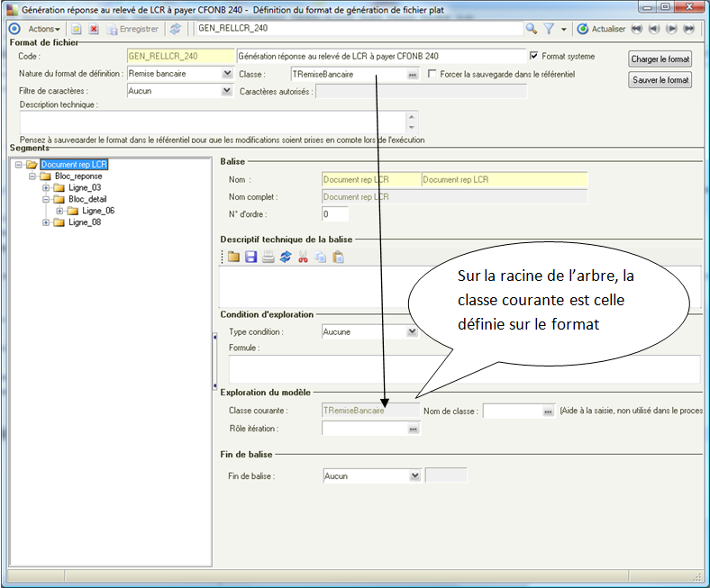Expand the Ligne_03 tree node

[x=46, y=188]
